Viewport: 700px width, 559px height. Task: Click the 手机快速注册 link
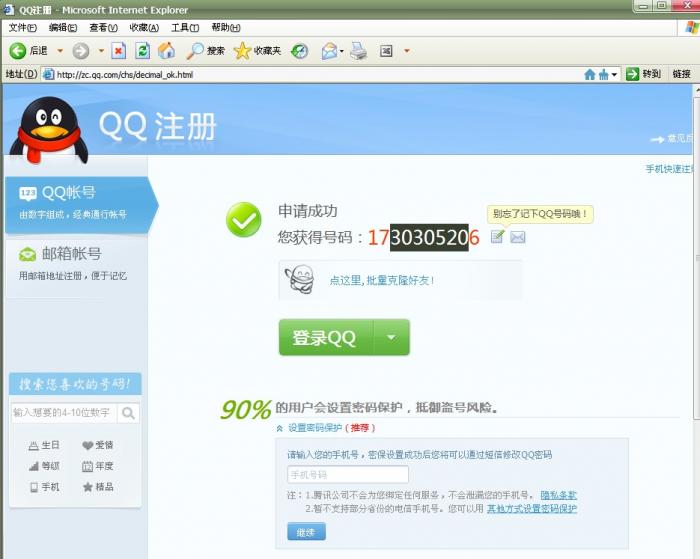point(669,169)
